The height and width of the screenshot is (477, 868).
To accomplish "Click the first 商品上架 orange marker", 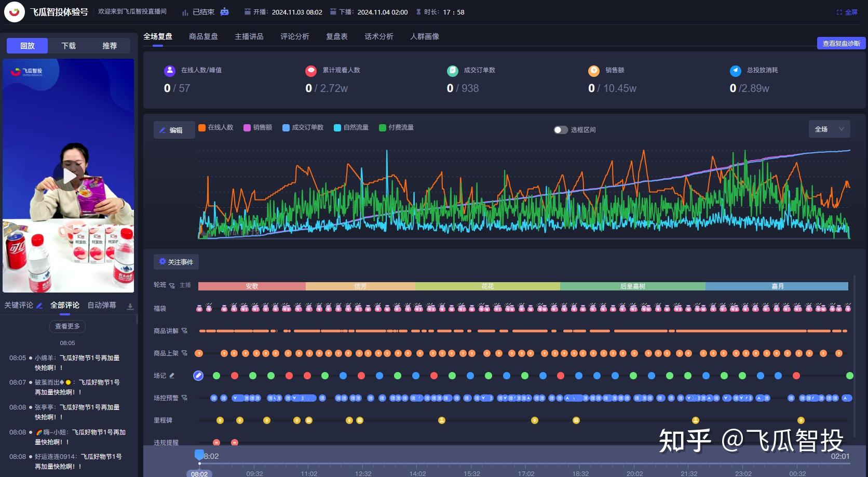I will pos(199,353).
